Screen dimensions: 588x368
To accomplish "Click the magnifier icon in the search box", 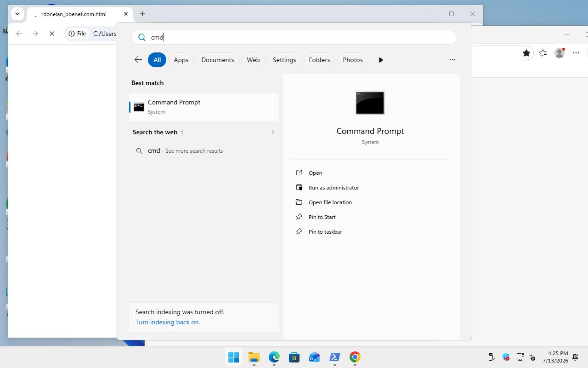I will click(x=142, y=37).
